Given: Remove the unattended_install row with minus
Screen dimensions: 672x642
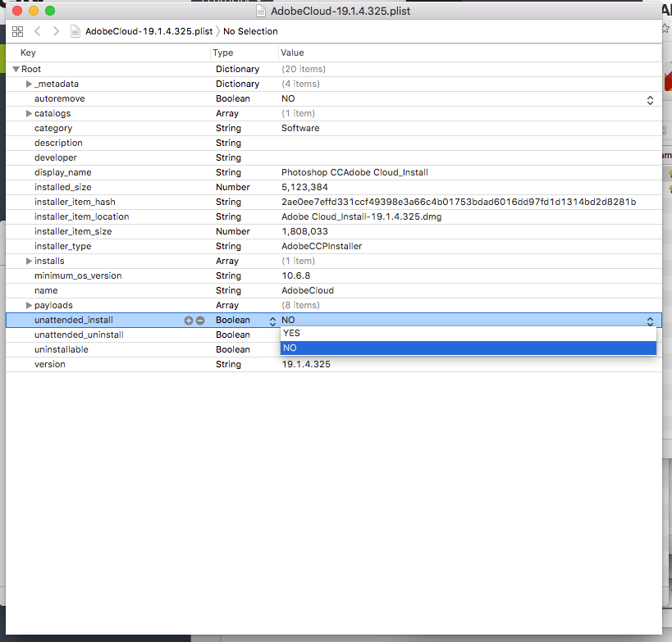Looking at the screenshot, I should pos(200,321).
